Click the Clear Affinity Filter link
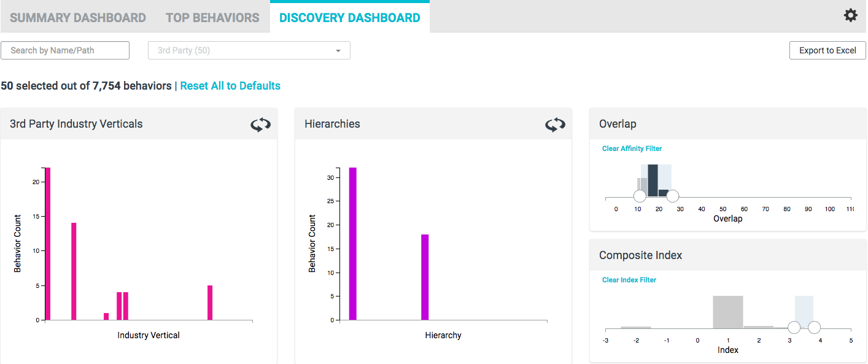Image resolution: width=868 pixels, height=364 pixels. click(x=632, y=149)
